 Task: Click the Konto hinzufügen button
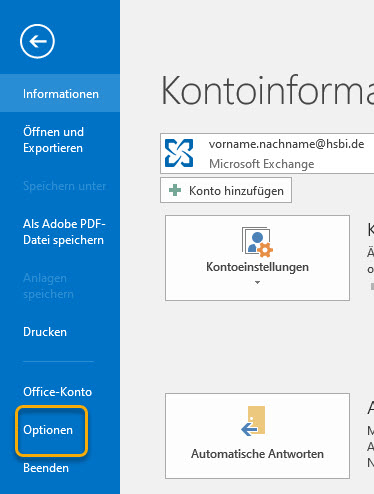[226, 190]
